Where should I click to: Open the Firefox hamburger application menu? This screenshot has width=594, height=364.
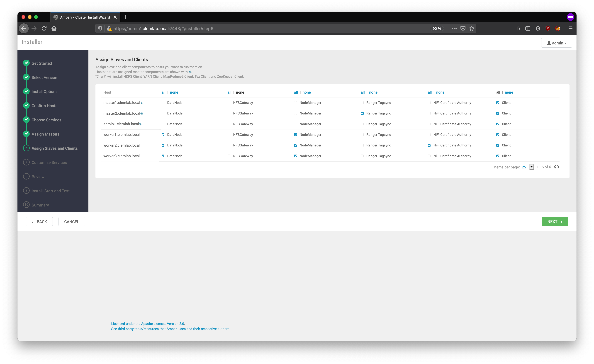point(570,28)
